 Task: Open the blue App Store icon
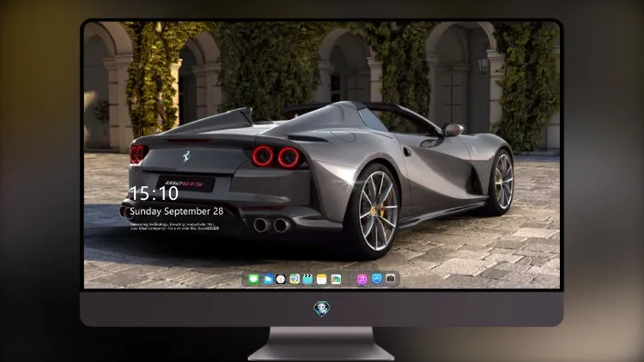pyautogui.click(x=377, y=279)
